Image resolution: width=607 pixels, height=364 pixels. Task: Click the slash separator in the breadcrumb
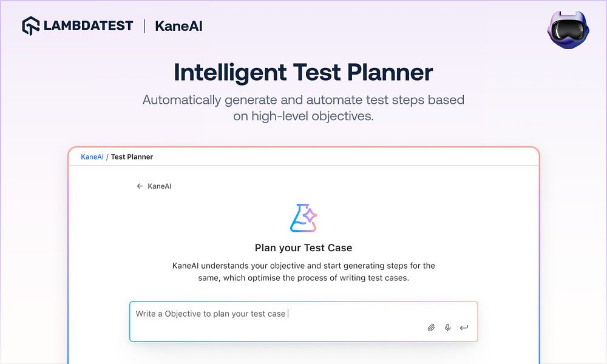point(107,157)
